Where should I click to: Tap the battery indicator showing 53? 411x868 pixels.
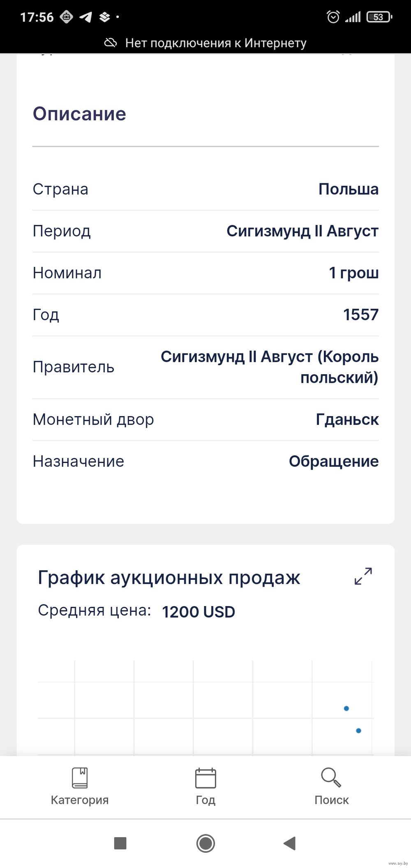pyautogui.click(x=379, y=17)
